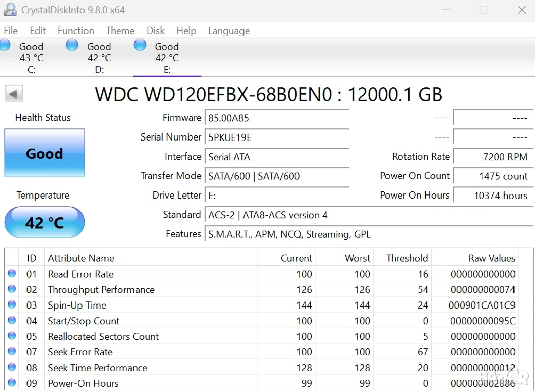Click the Raw Values column header
This screenshot has width=535, height=392.
(x=491, y=258)
